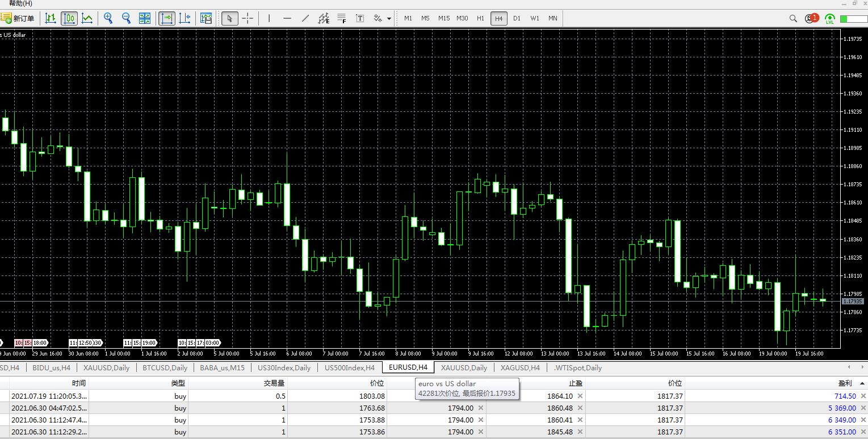
Task: Sort orders by profit (盈利) column arrow
Action: [x=862, y=383]
